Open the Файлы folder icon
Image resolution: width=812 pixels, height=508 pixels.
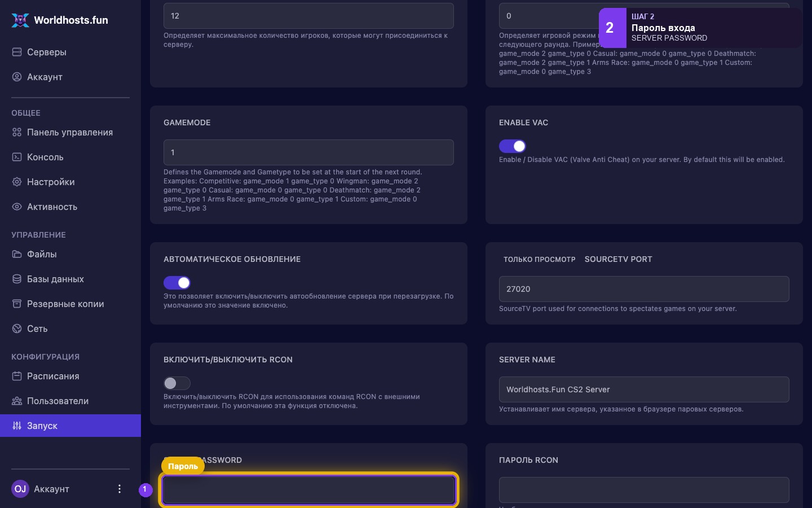(x=17, y=254)
